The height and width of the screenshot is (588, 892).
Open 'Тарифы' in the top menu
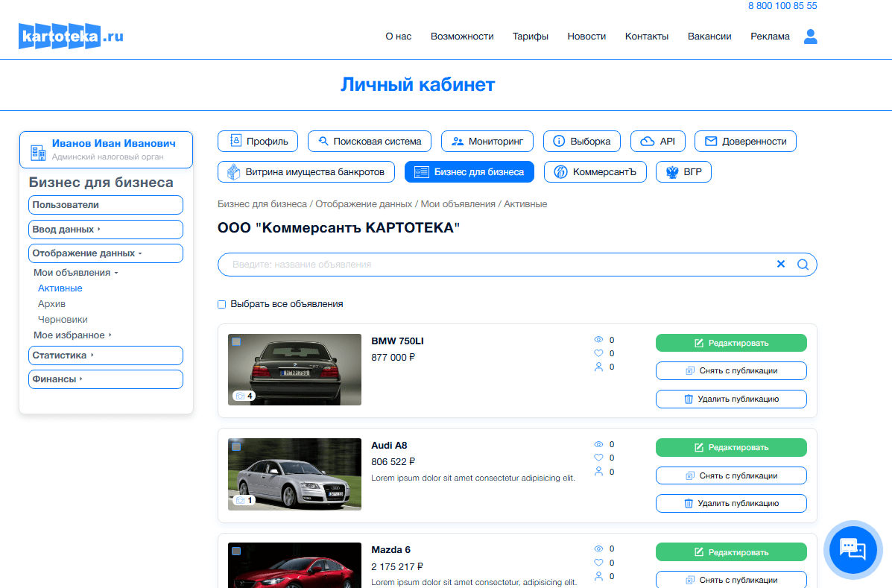[x=530, y=37]
